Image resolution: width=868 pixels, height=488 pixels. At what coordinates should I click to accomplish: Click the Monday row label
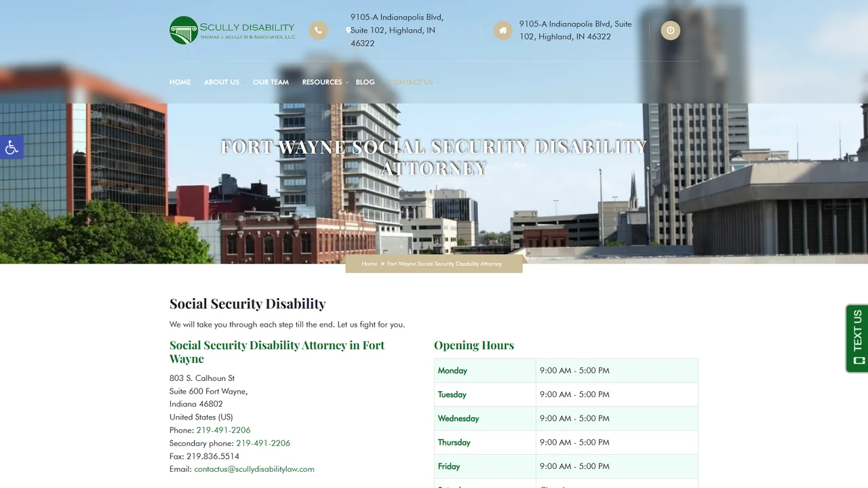(x=452, y=371)
